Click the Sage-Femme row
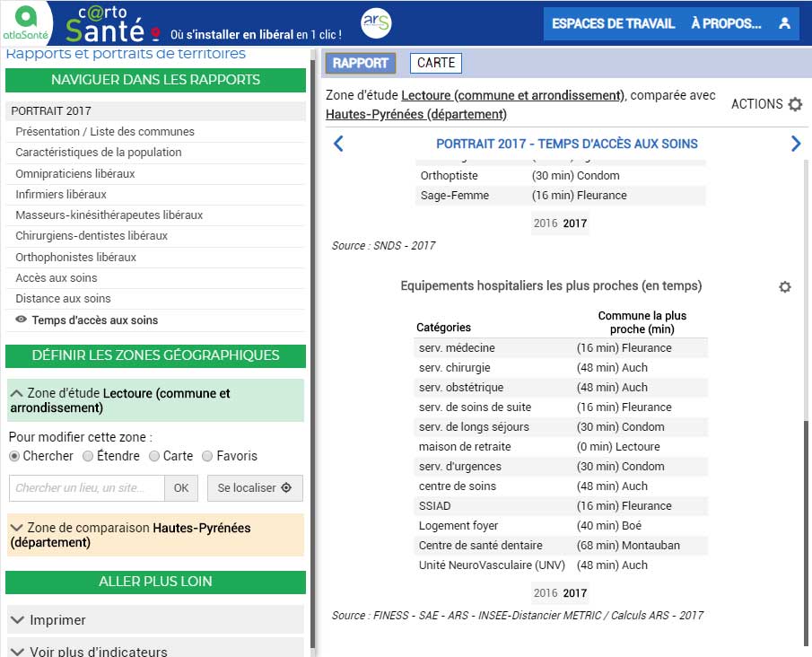The image size is (812, 657). 560,196
